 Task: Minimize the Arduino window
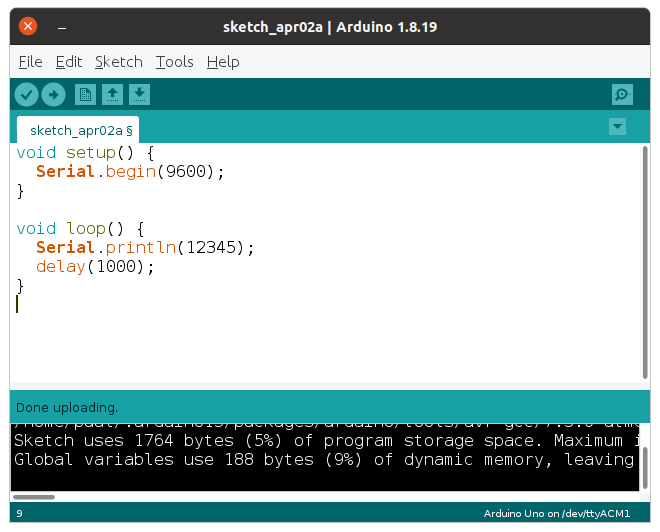pyautogui.click(x=62, y=28)
